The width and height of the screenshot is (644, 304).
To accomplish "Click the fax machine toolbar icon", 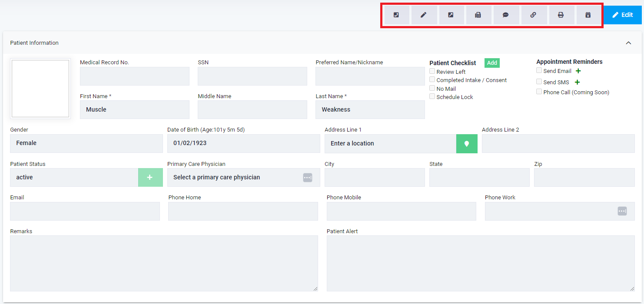I will pyautogui.click(x=478, y=15).
